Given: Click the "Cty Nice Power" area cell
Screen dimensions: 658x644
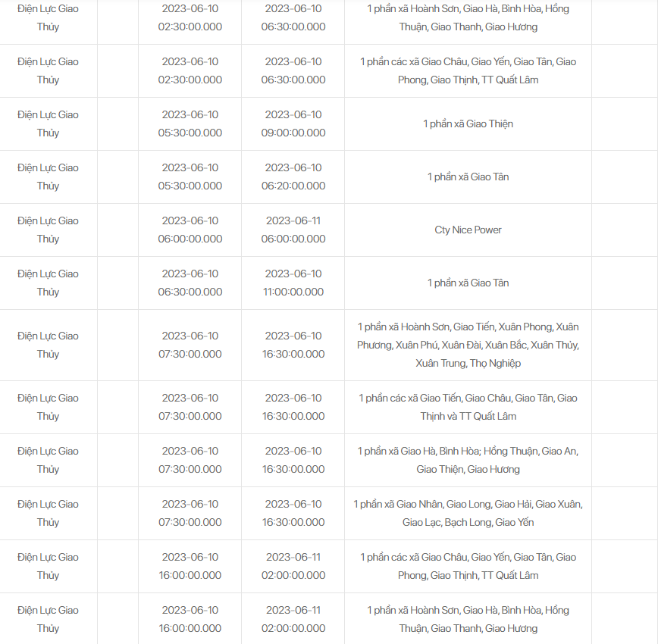Looking at the screenshot, I should coord(468,230).
